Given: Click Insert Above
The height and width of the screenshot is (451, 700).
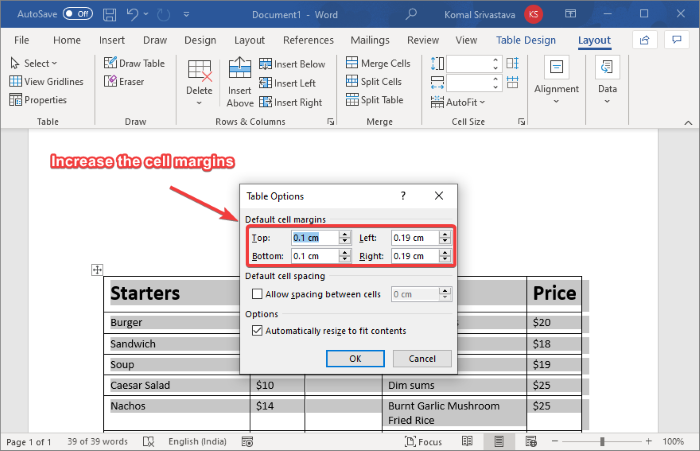Looking at the screenshot, I should point(240,83).
